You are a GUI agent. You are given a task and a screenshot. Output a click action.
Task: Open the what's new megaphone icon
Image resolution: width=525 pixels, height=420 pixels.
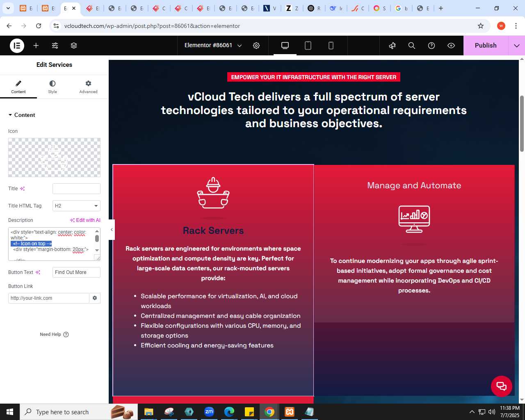click(x=393, y=46)
